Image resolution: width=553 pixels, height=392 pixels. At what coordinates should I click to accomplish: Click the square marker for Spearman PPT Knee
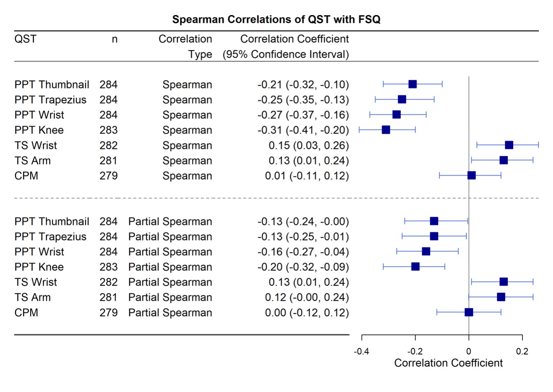point(386,130)
